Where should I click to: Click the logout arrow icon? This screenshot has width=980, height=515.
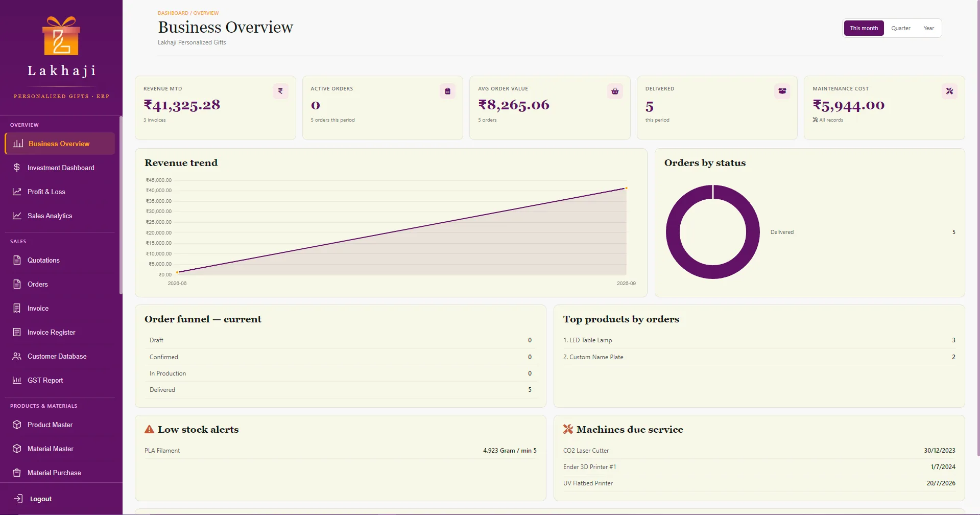point(18,499)
